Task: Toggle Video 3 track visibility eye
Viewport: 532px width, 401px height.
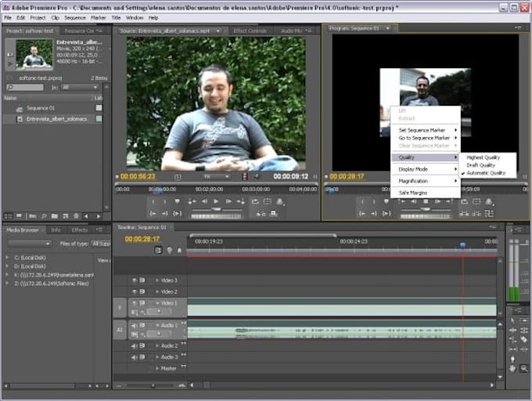Action: (x=134, y=280)
